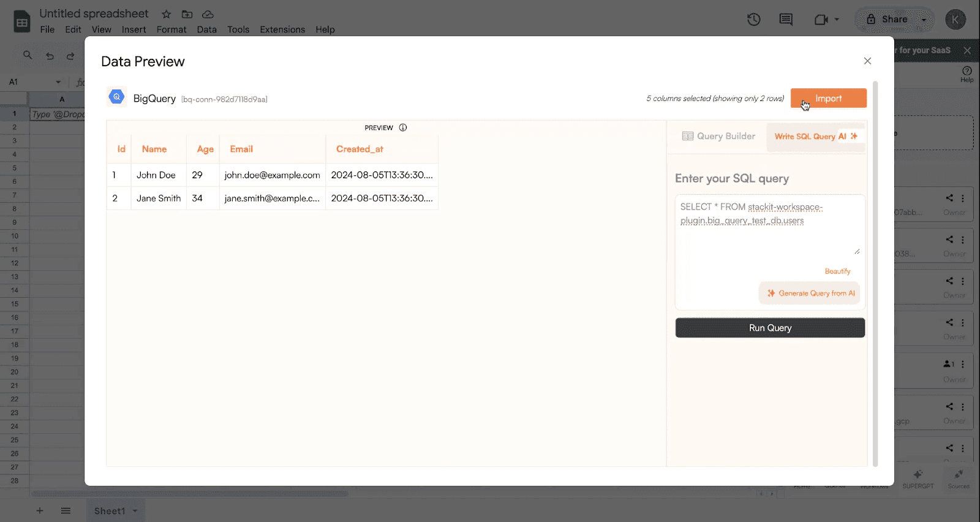Click the Jane Smith cell
The width and height of the screenshot is (980, 522).
159,199
